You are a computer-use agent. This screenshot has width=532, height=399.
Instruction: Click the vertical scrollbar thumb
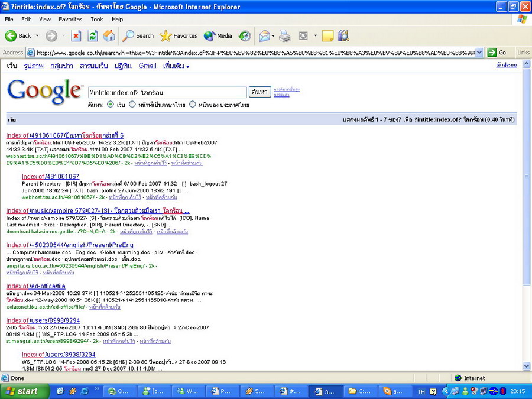(527, 176)
